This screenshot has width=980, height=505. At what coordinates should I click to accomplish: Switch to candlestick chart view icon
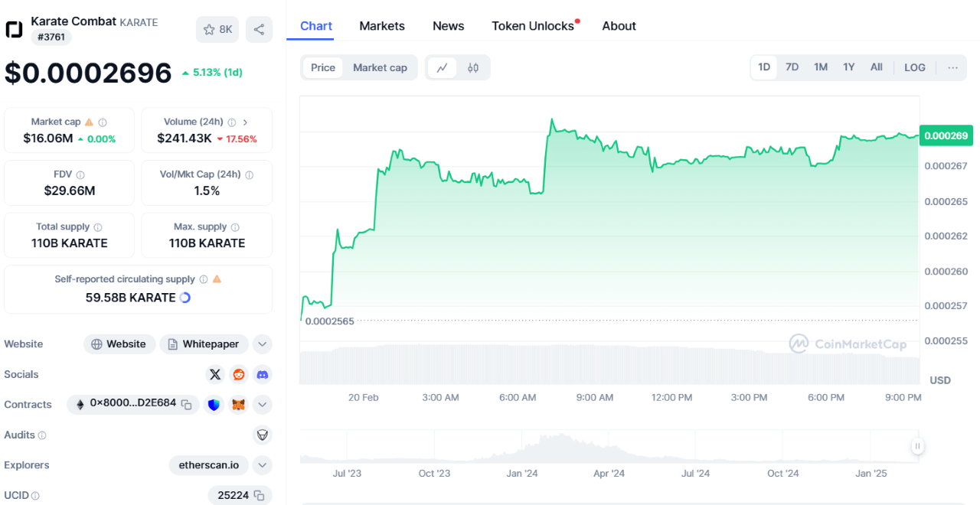pos(473,67)
